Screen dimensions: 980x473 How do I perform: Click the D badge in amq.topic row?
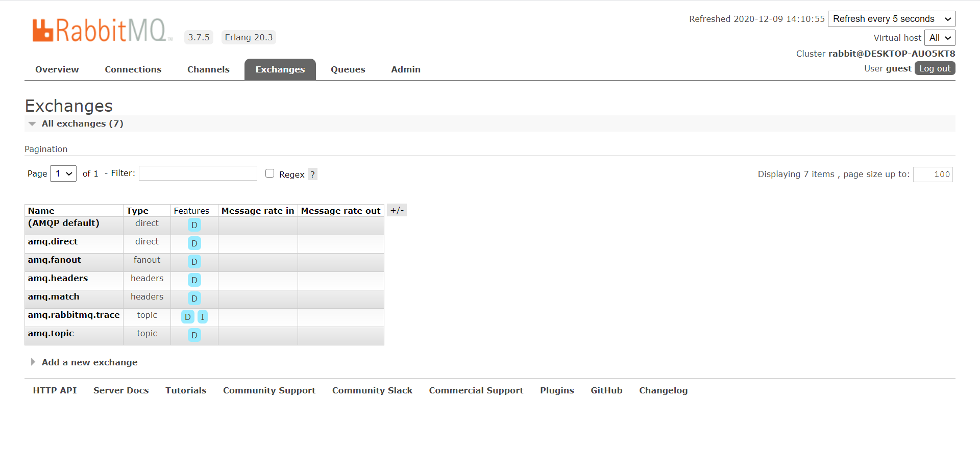coord(194,335)
